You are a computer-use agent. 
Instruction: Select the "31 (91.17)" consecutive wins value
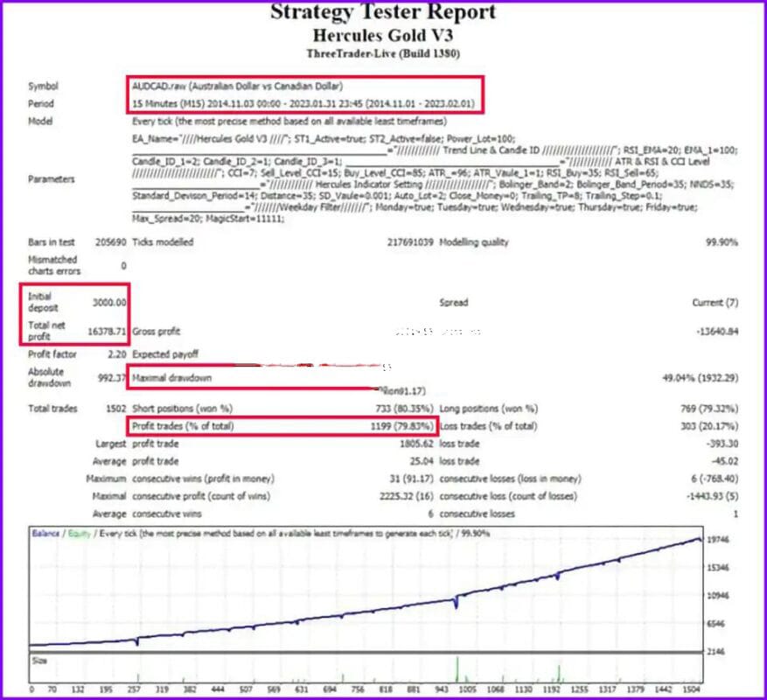pyautogui.click(x=411, y=479)
